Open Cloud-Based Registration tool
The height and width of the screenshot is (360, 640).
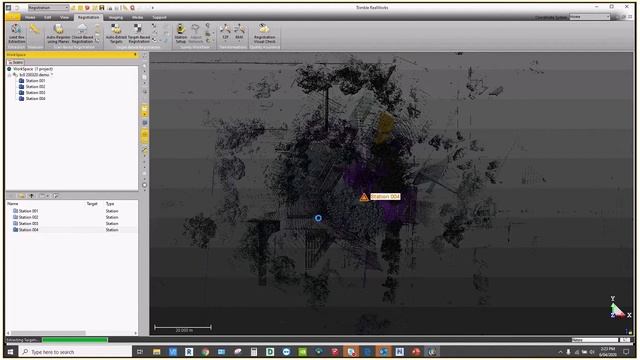tap(82, 34)
